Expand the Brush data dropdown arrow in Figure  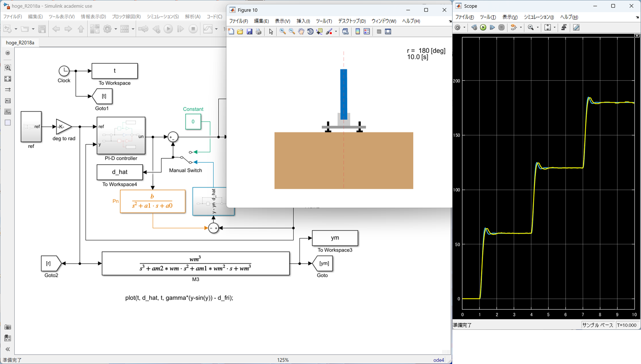[336, 32]
